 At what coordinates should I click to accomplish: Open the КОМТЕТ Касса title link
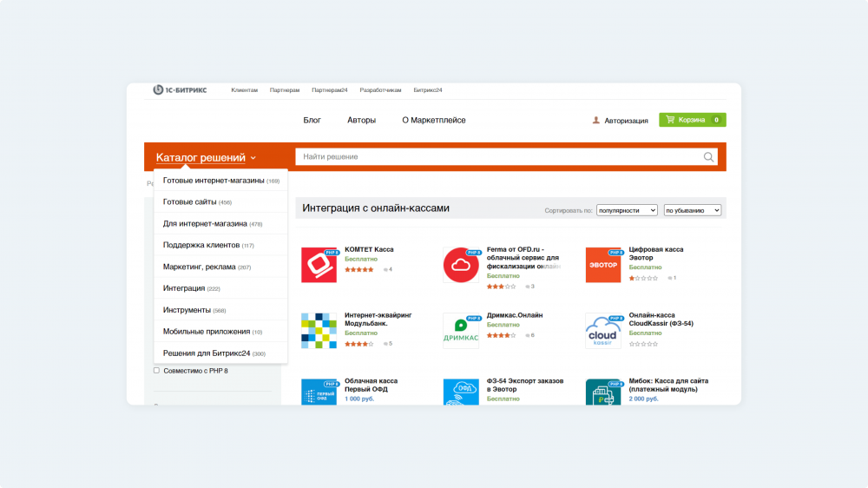pos(369,250)
